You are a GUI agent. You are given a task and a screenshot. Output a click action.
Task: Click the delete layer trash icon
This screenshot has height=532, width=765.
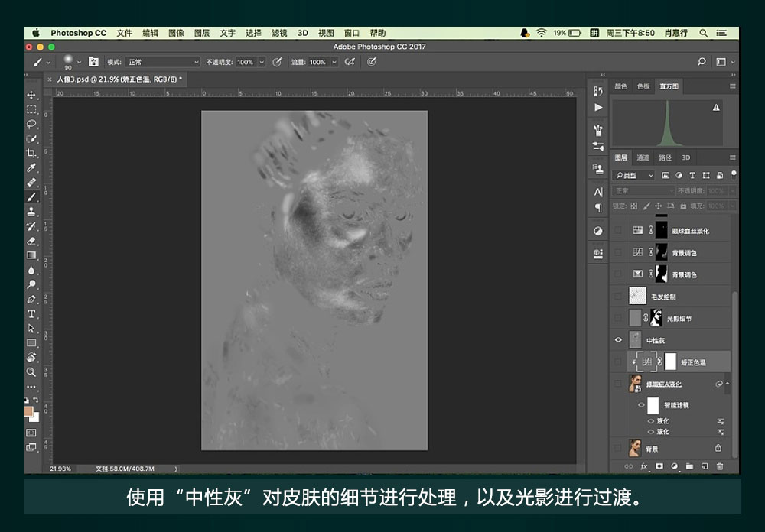coord(720,465)
